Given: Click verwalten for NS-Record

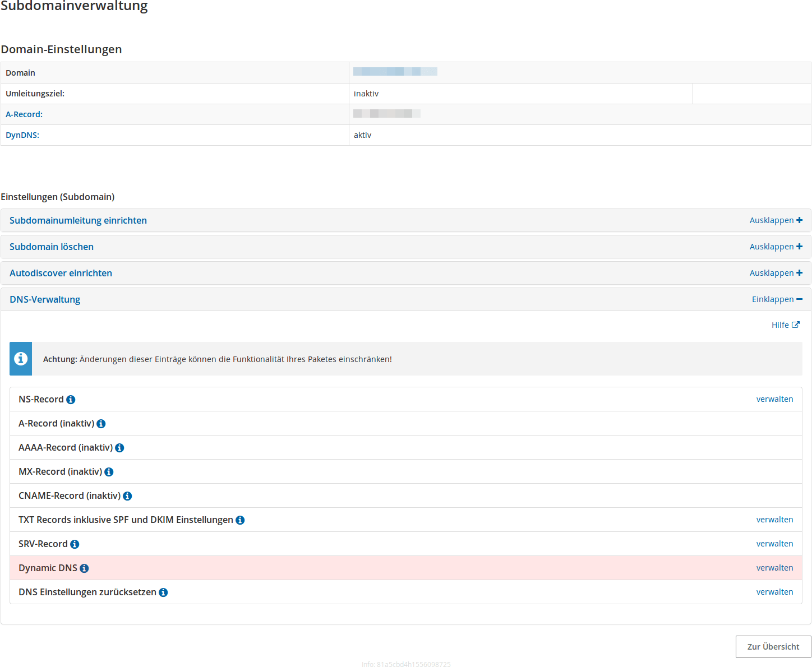Looking at the screenshot, I should (774, 399).
